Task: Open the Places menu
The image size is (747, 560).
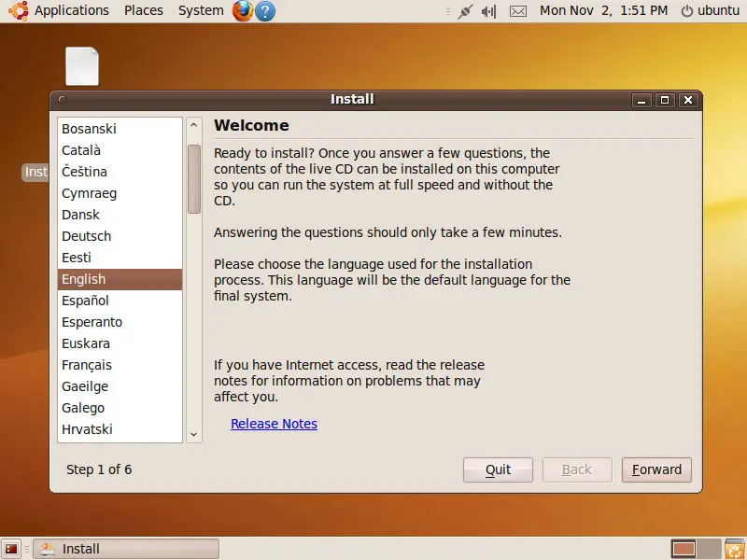Action: [143, 11]
